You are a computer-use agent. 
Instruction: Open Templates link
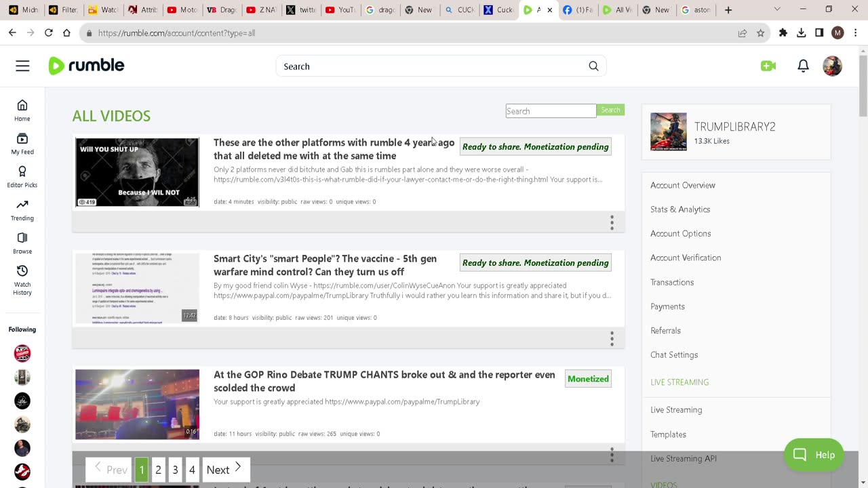tap(668, 434)
